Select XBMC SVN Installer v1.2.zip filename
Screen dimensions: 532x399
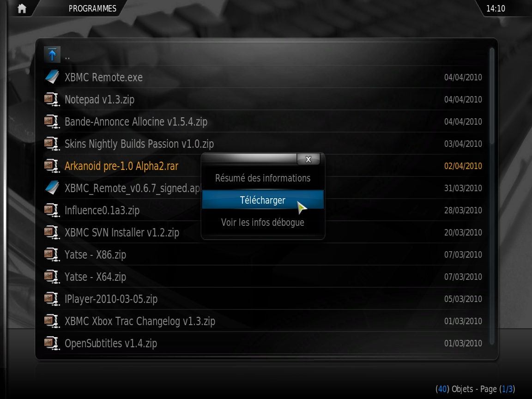tap(122, 233)
